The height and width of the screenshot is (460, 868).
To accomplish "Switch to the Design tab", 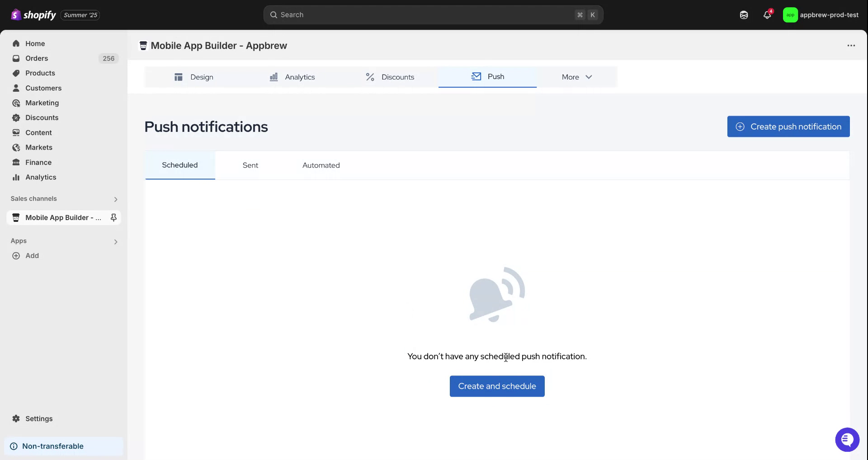I will pos(193,77).
